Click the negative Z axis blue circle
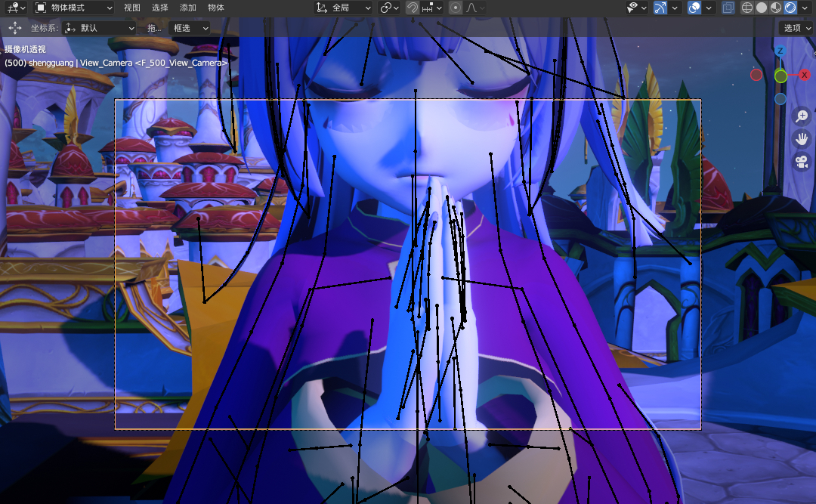816x504 pixels. click(x=780, y=99)
